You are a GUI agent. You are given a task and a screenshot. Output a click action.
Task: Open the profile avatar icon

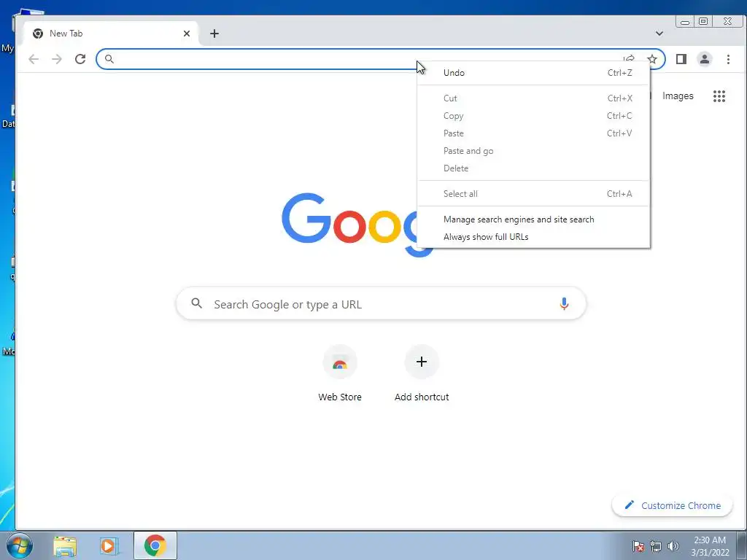tap(705, 59)
